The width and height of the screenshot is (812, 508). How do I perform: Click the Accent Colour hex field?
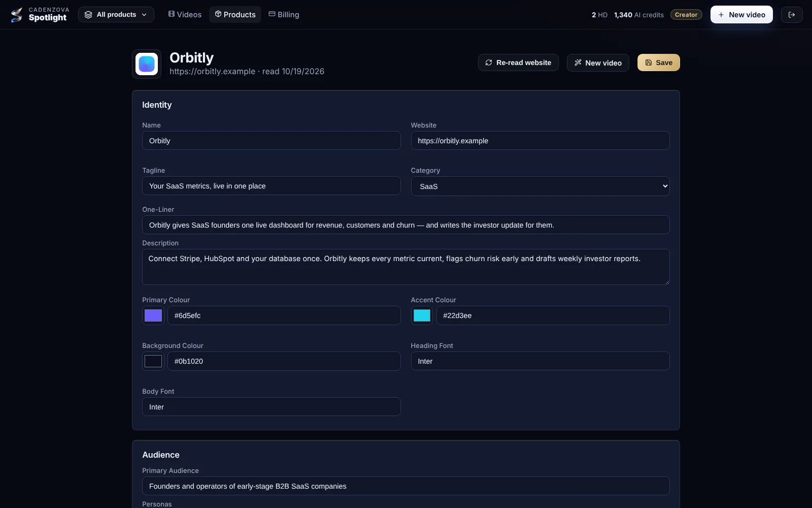(x=553, y=315)
